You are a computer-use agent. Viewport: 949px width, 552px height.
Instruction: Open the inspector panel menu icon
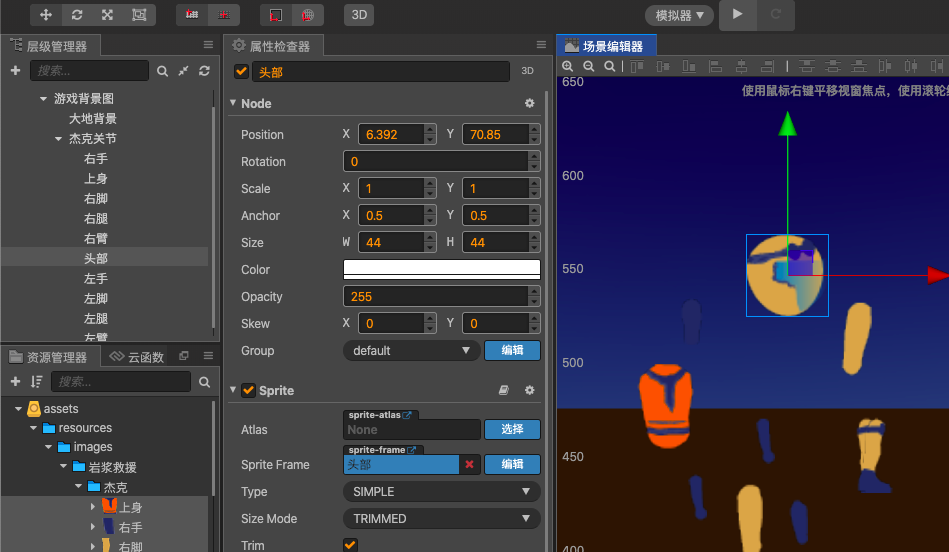pos(541,45)
